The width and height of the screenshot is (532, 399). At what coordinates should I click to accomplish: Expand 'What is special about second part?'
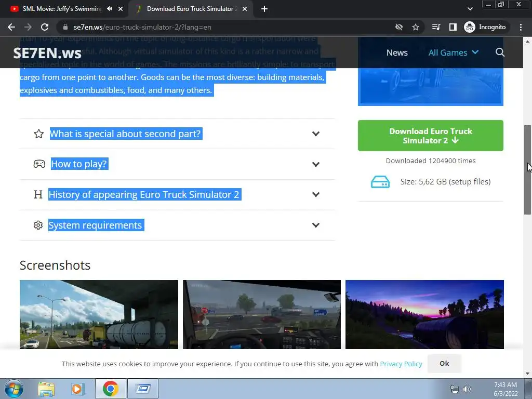coord(177,134)
